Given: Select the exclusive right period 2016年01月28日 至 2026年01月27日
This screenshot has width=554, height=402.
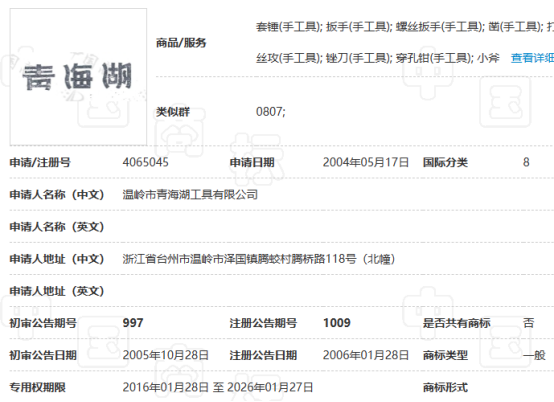Looking at the screenshot, I should tap(218, 387).
